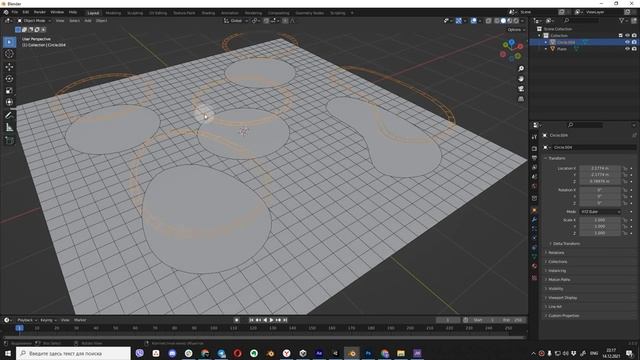
Task: Expand the Viewport Display panel
Action: (562, 298)
